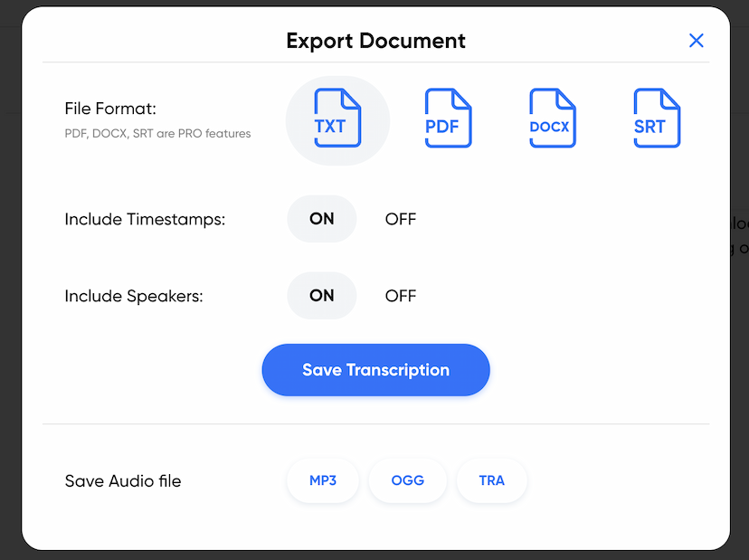Choose OGG as audio save format
749x560 pixels.
click(x=407, y=480)
